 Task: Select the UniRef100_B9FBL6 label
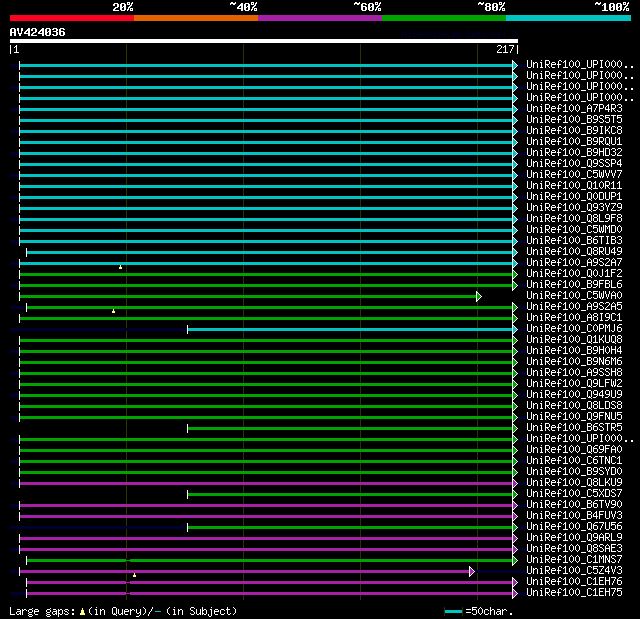coord(574,285)
